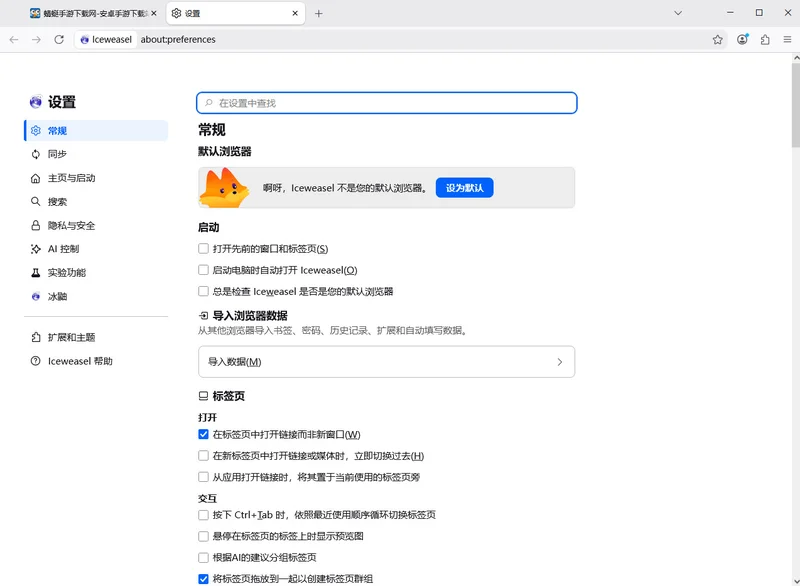Focus the 在设置中查找 search box
This screenshot has height=586, width=800.
coord(387,103)
